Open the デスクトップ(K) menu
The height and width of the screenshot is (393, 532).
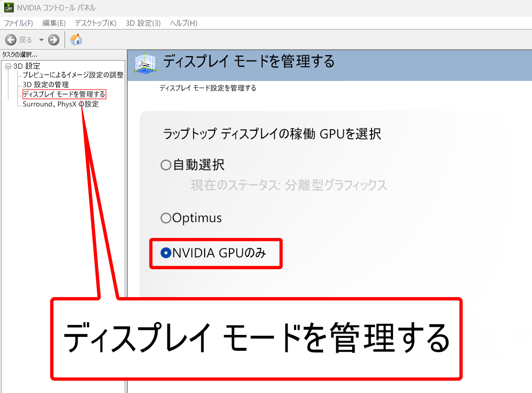(x=95, y=23)
